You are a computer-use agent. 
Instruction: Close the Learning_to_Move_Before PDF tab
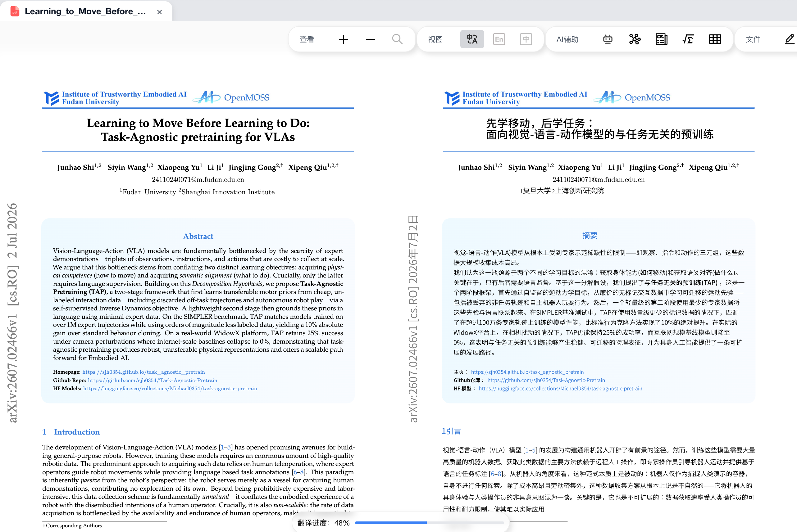(x=159, y=12)
